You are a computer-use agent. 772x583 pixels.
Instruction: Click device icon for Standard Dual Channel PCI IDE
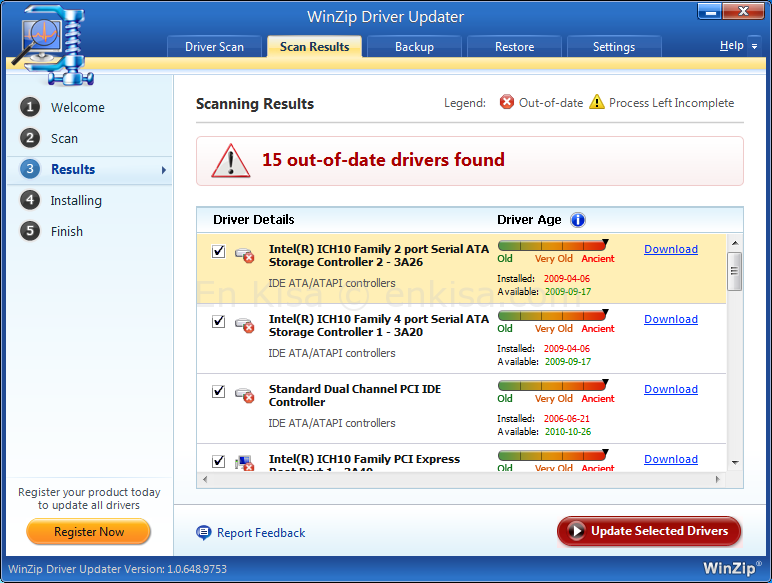point(244,395)
